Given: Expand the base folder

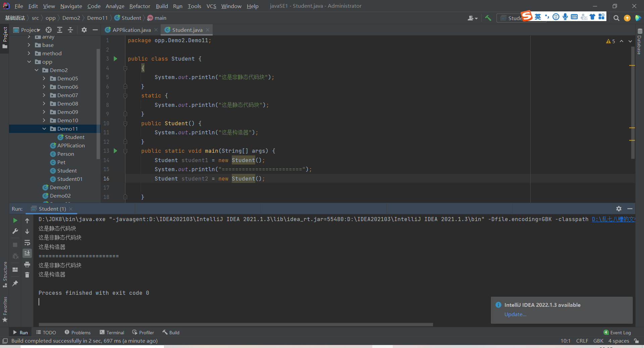Looking at the screenshot, I should (29, 45).
